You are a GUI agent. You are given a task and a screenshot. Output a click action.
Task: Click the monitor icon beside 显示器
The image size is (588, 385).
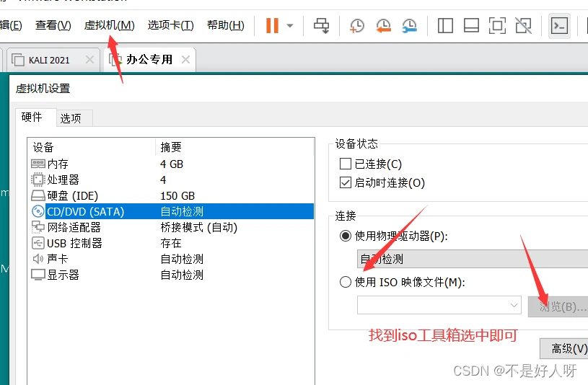(x=38, y=275)
